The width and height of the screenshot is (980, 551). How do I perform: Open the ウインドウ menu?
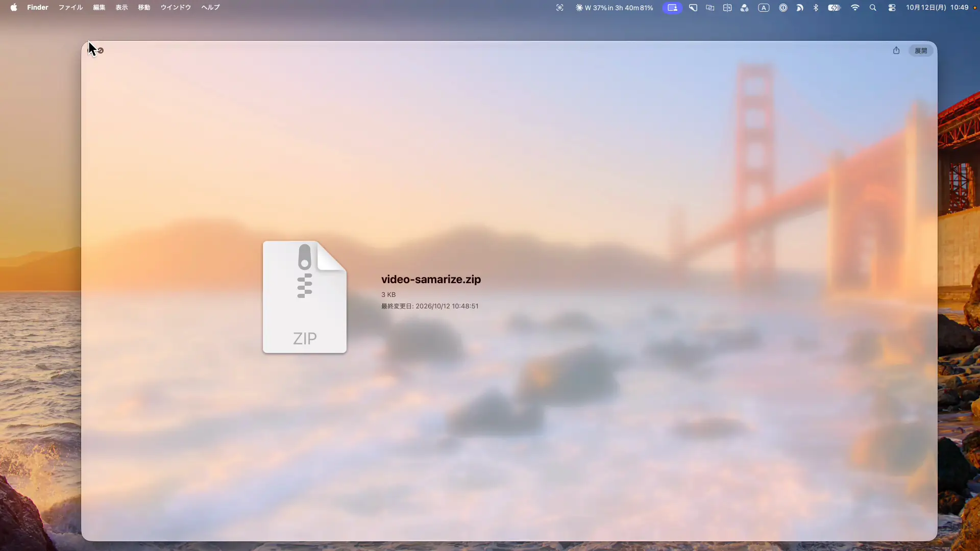coord(176,8)
